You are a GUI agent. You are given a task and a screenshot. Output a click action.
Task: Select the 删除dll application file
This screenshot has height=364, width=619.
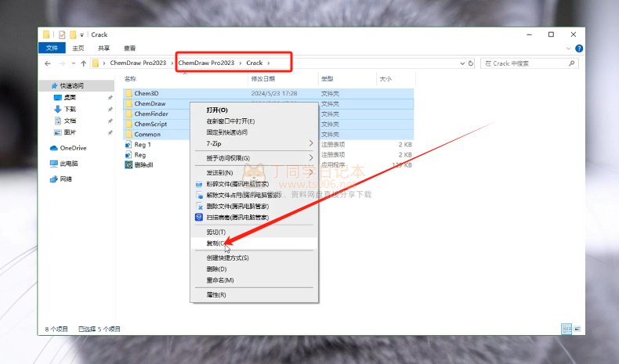143,165
